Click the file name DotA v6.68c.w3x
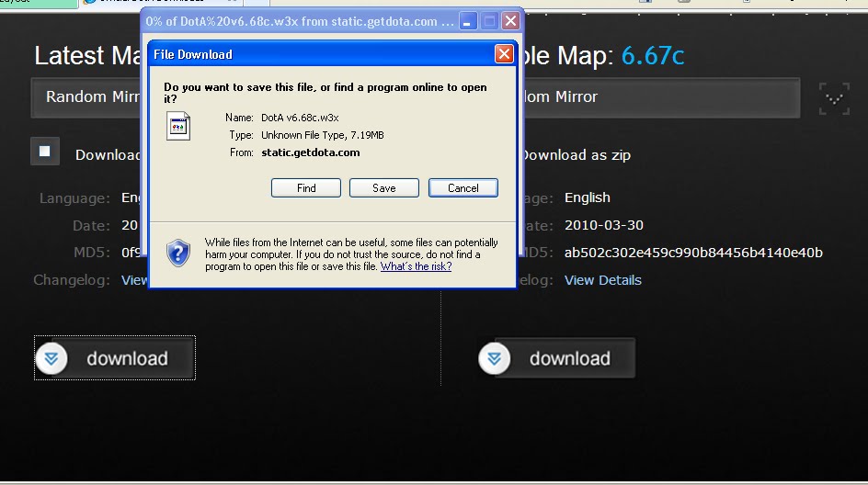868x485 pixels. (300, 118)
